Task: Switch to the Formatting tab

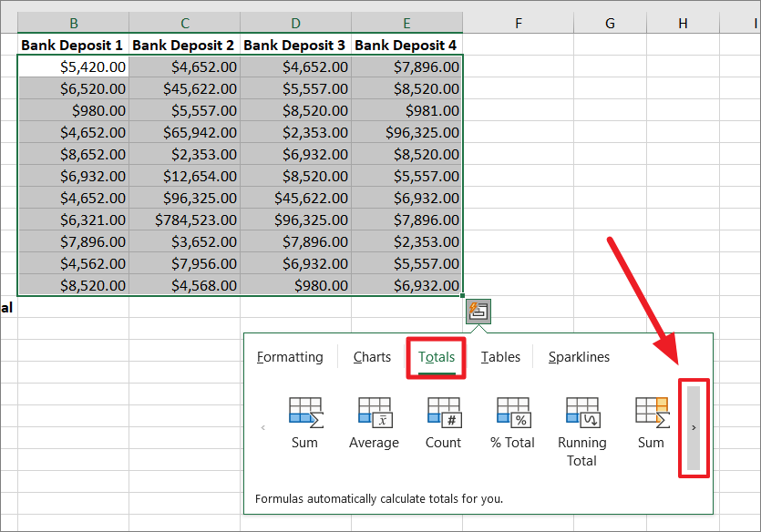Action: click(290, 357)
